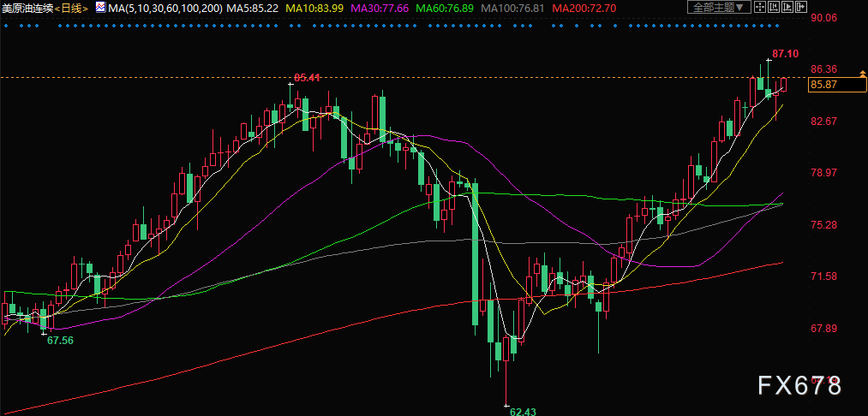868x416 pixels.
Task: Click the 90.06 axis price
Action: point(823,18)
